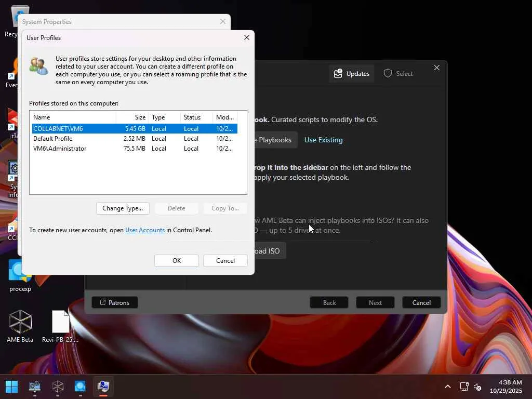Screen dimensions: 532x399
Task: Select the 75.5 MB size cell
Action: 135,148
